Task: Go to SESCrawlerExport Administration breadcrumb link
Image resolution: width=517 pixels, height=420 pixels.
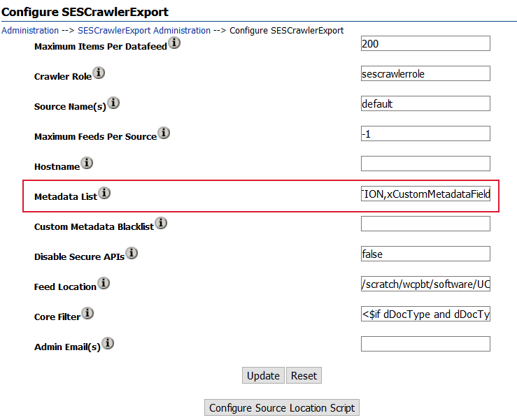Action: [144, 30]
